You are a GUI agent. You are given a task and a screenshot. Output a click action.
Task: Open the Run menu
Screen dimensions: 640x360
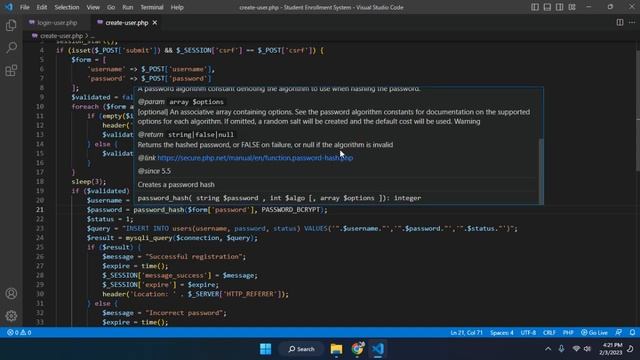point(127,7)
